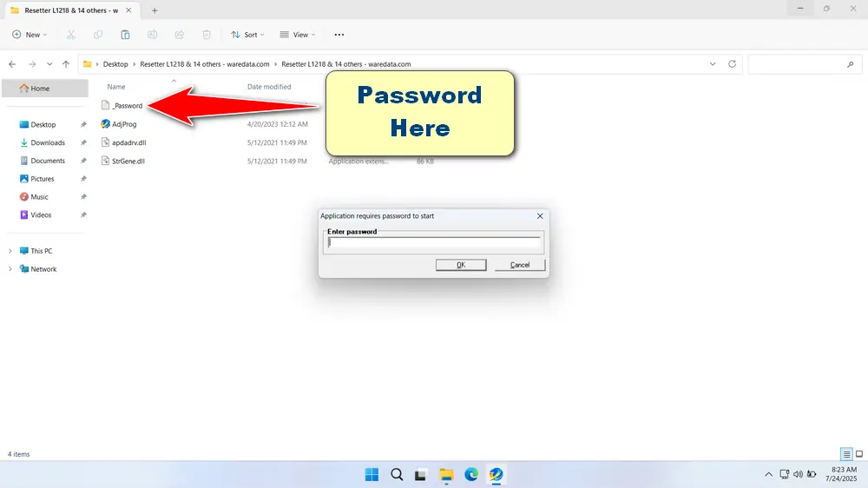The height and width of the screenshot is (488, 868).
Task: Open File Explorer from the taskbar
Action: click(x=446, y=475)
